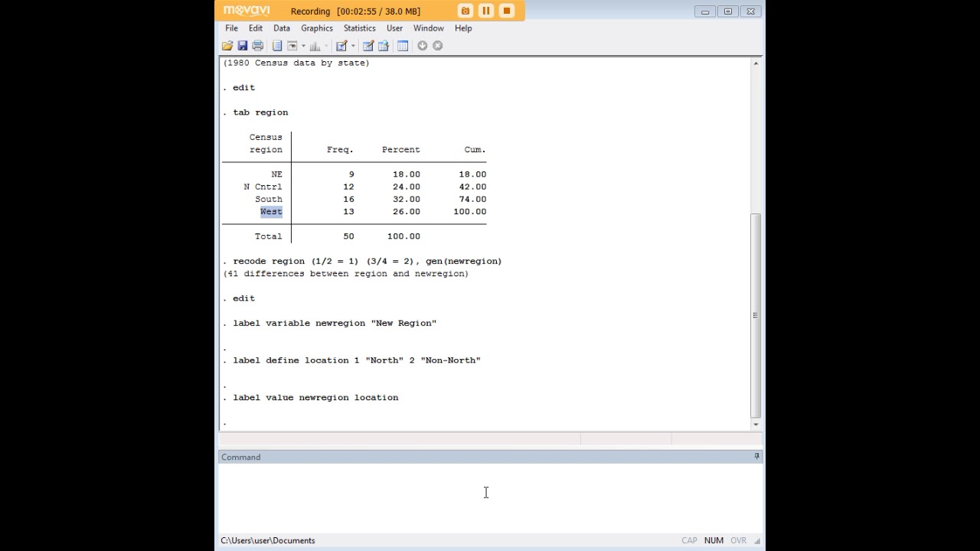Click the Break toolbar icon

[x=437, y=46]
